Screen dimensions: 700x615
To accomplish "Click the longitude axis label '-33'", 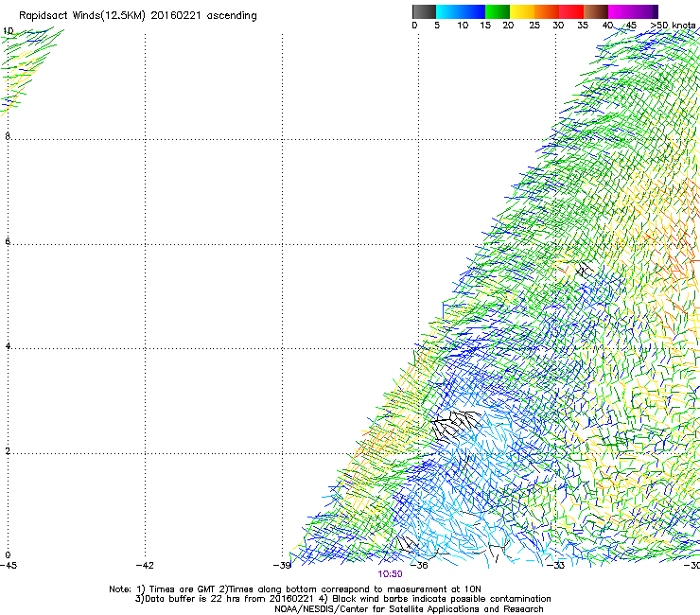I will pyautogui.click(x=556, y=566).
